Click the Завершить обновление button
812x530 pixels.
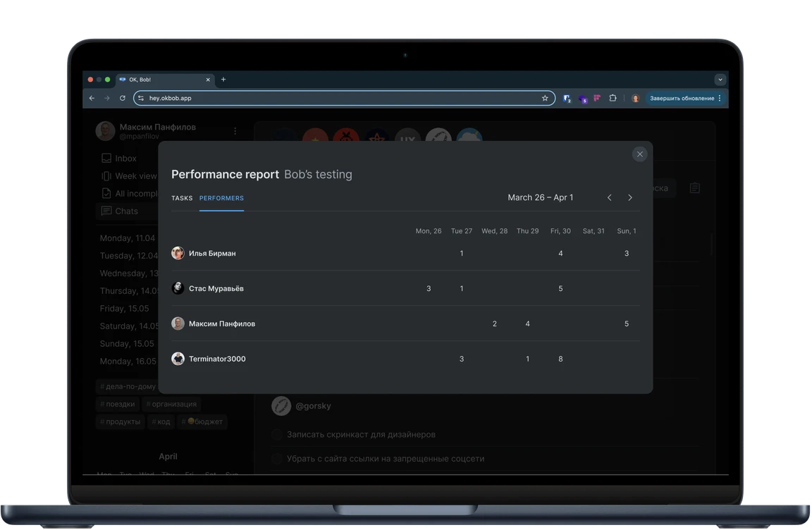point(681,99)
